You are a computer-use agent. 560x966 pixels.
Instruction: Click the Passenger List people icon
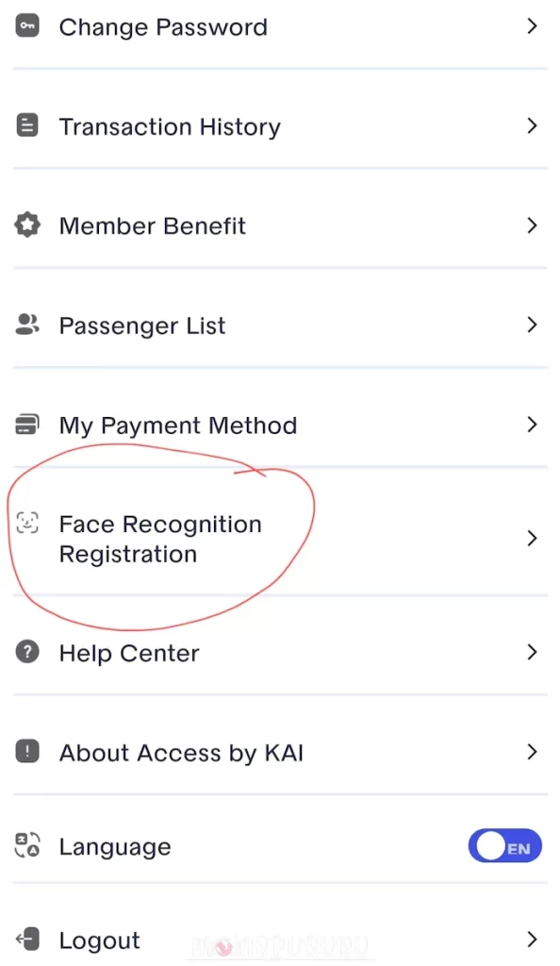point(27,325)
